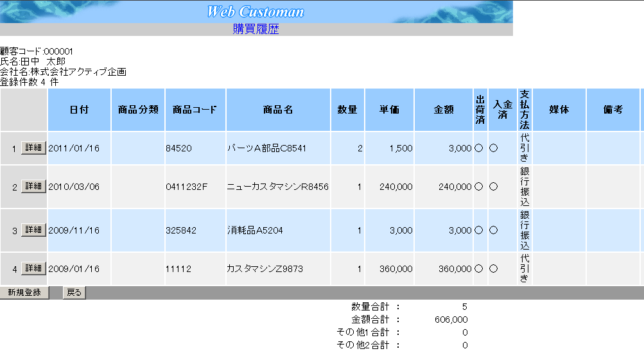Click the 商品名 column header

(x=278, y=110)
